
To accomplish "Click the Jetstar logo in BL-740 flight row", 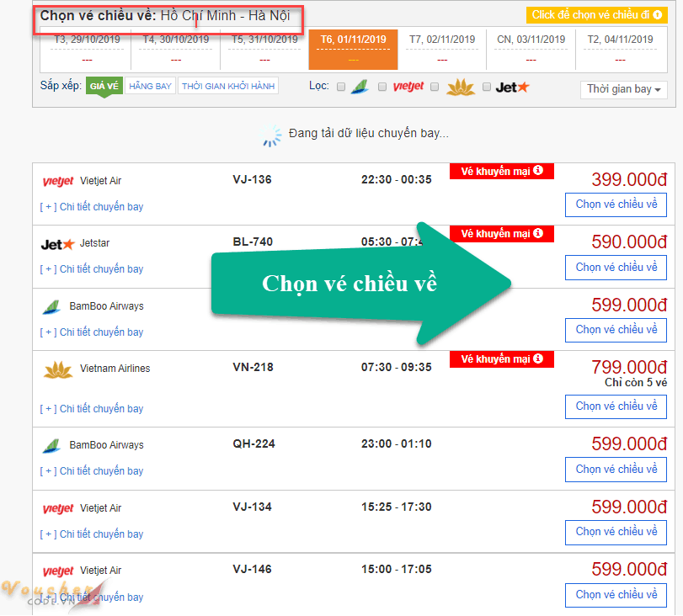I will pyautogui.click(x=58, y=244).
